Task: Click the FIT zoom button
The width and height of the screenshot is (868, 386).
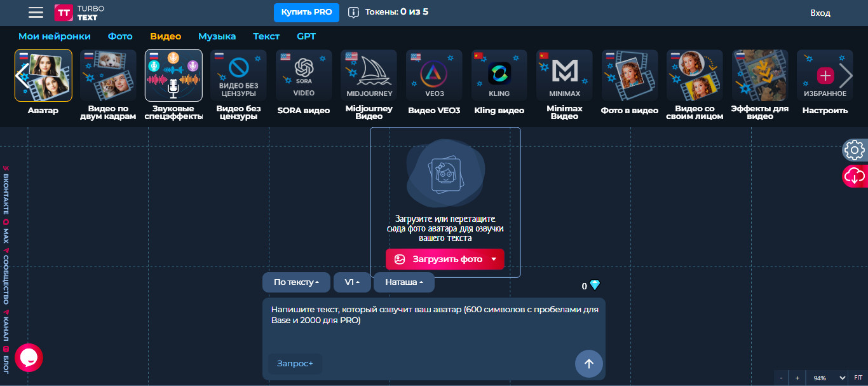Action: (858, 378)
